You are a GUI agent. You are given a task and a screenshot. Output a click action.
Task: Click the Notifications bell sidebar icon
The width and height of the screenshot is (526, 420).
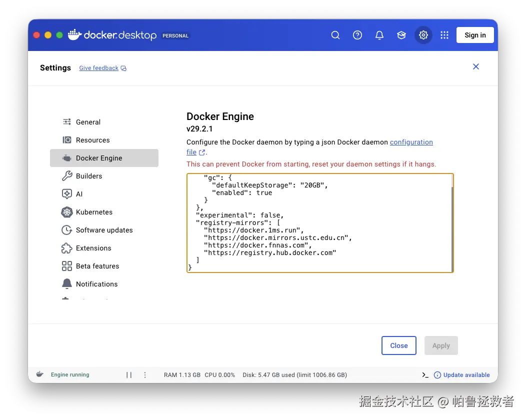[67, 284]
